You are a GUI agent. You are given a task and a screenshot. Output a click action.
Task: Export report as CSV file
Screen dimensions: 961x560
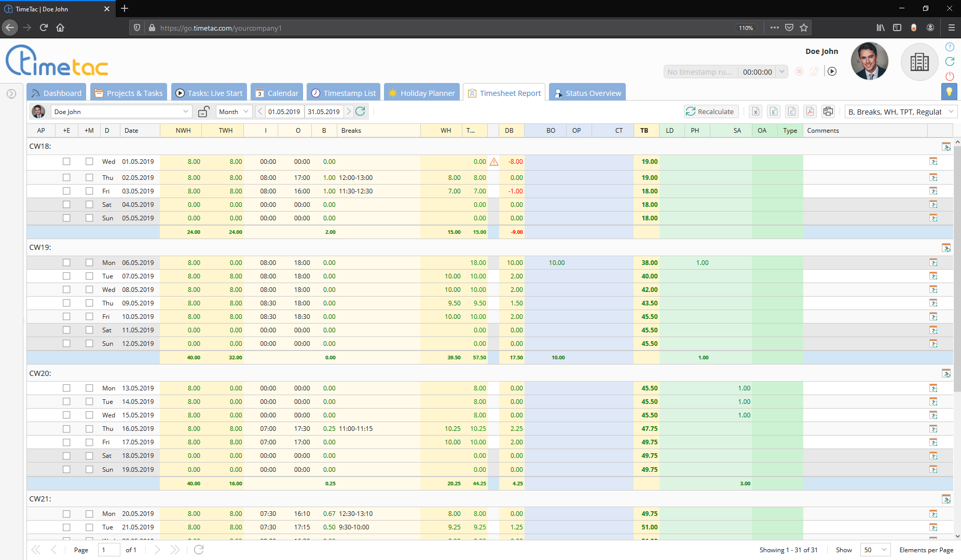tap(792, 111)
